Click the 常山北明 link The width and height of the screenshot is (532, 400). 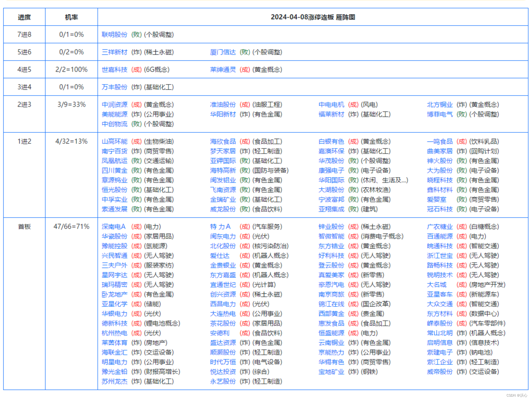(440, 333)
